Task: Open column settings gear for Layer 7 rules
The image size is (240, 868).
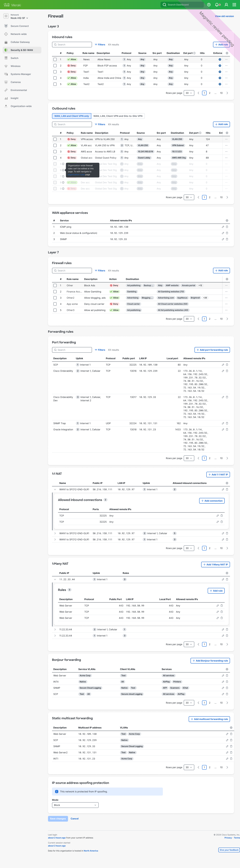Action: pos(227,279)
